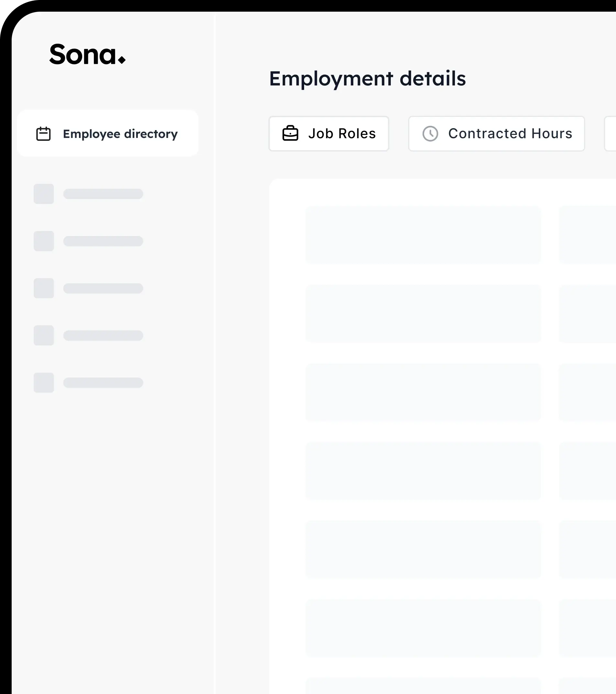Click the clock icon in Contracted Hours
The image size is (616, 694).
[x=430, y=133]
